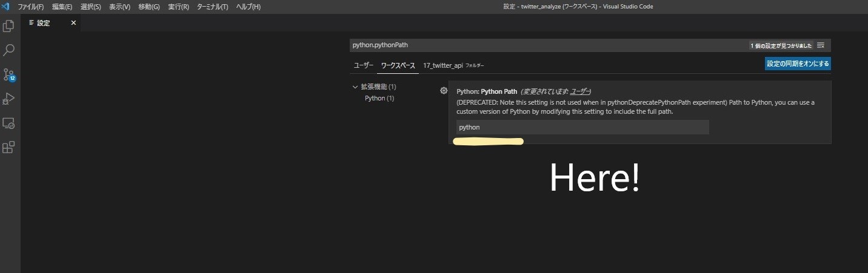Viewport: 868px width, 273px height.
Task: Close the 設定 tab
Action: pos(73,23)
